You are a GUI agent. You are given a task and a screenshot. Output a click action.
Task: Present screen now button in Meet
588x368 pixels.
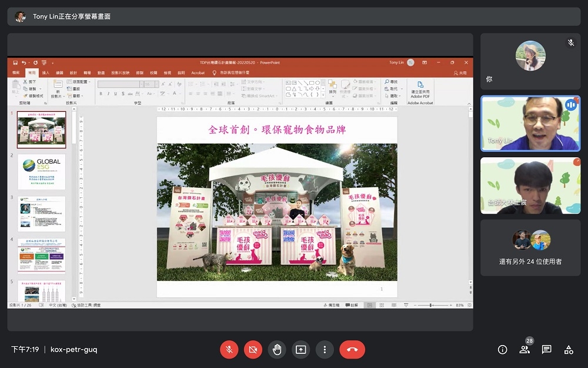click(300, 350)
